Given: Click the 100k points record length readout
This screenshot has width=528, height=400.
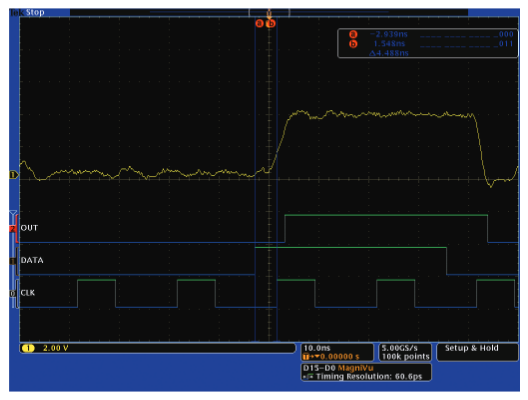Looking at the screenshot, I should 405,357.
